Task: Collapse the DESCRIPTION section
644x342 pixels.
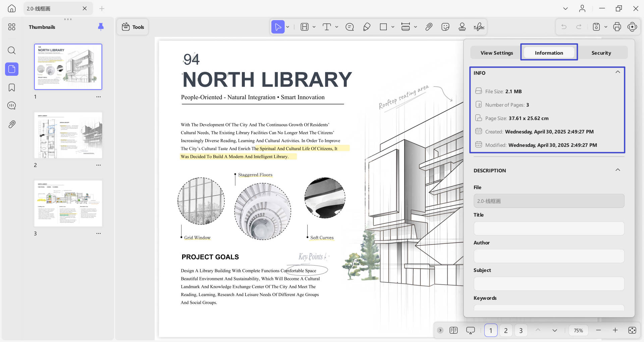Action: click(x=618, y=170)
